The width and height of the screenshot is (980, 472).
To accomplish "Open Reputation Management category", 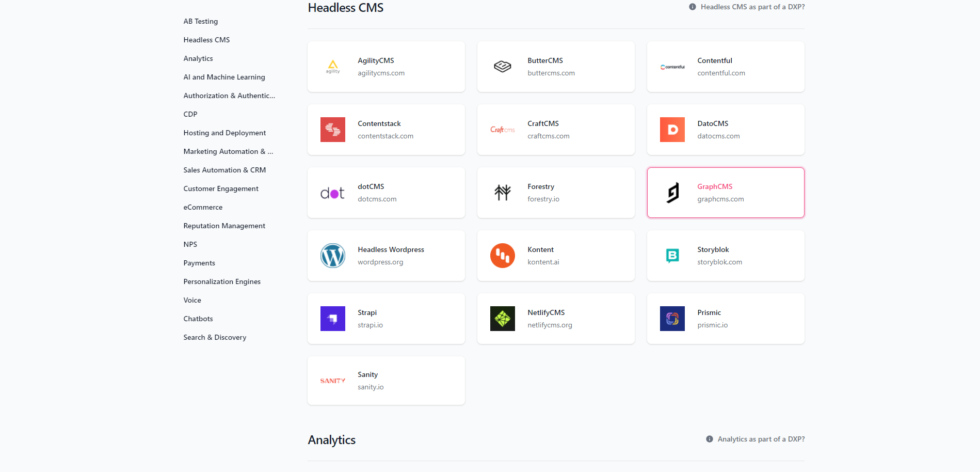I will pos(224,226).
